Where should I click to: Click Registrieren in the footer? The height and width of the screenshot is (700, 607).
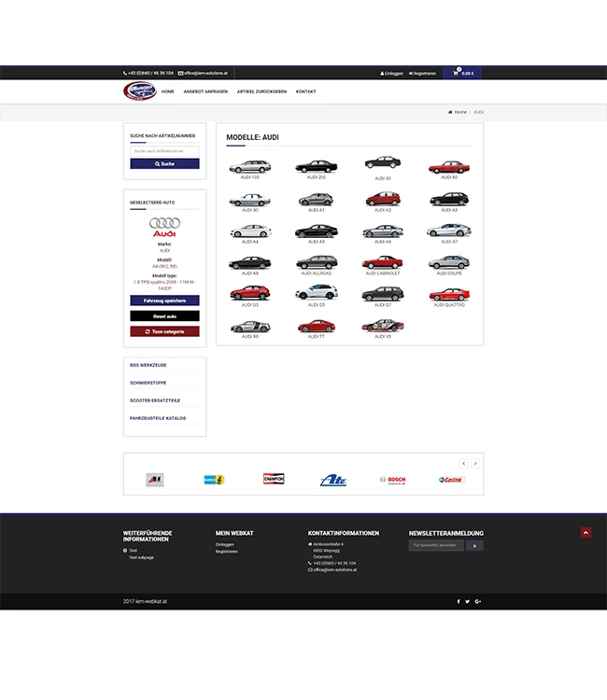click(x=226, y=552)
